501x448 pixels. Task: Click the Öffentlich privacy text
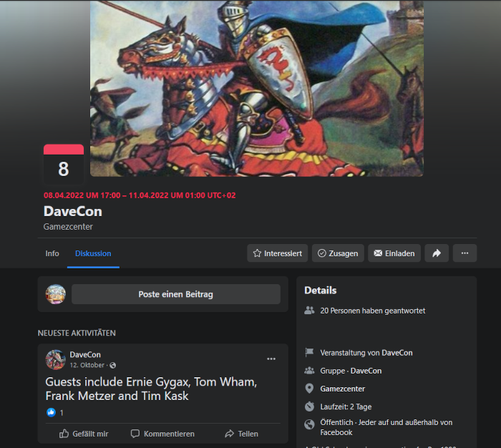(386, 427)
